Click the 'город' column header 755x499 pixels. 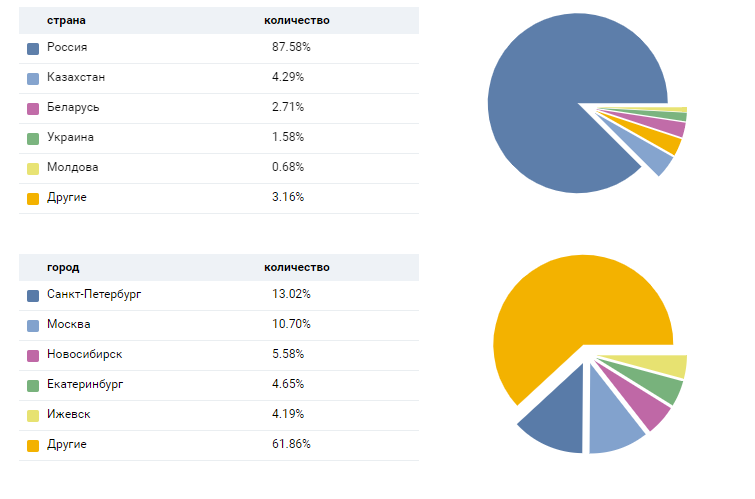(x=63, y=267)
